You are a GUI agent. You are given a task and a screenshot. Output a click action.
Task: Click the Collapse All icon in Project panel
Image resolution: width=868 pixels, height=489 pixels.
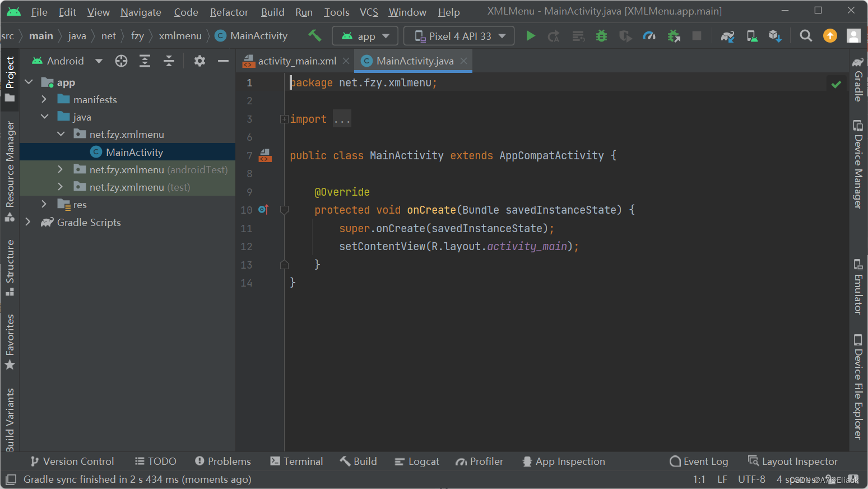pos(169,61)
